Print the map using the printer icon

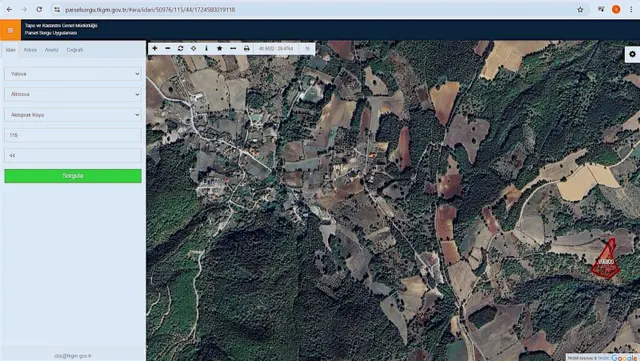pyautogui.click(x=247, y=48)
